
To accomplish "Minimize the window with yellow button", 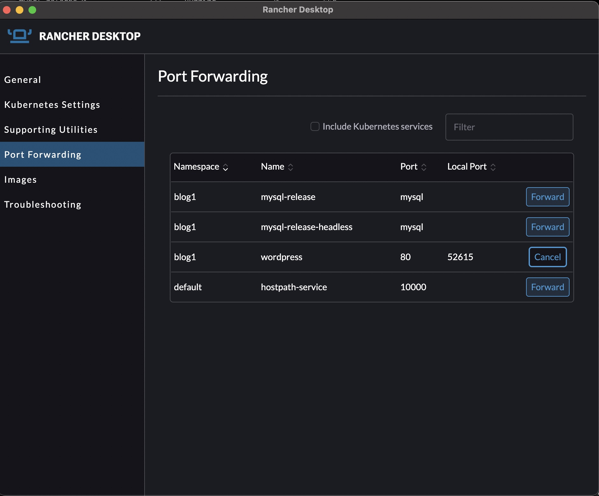I will pyautogui.click(x=19, y=10).
